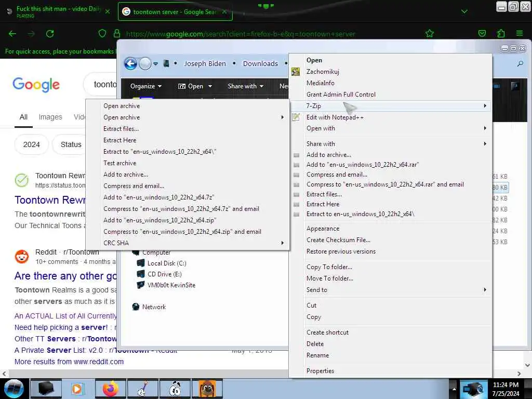The height and width of the screenshot is (399, 532).
Task: Click the Firefox back arrow
Action: click(x=12, y=34)
